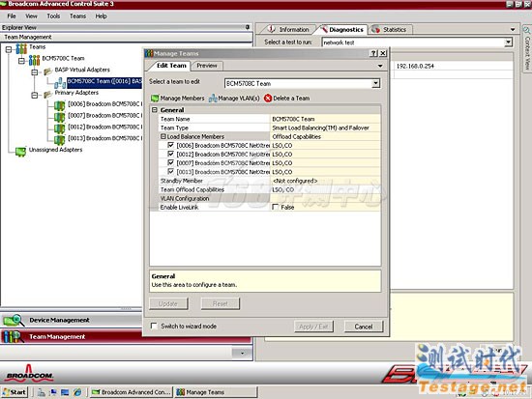The image size is (532, 399).
Task: Click the Primary Adapters folder icon
Action: (47, 94)
